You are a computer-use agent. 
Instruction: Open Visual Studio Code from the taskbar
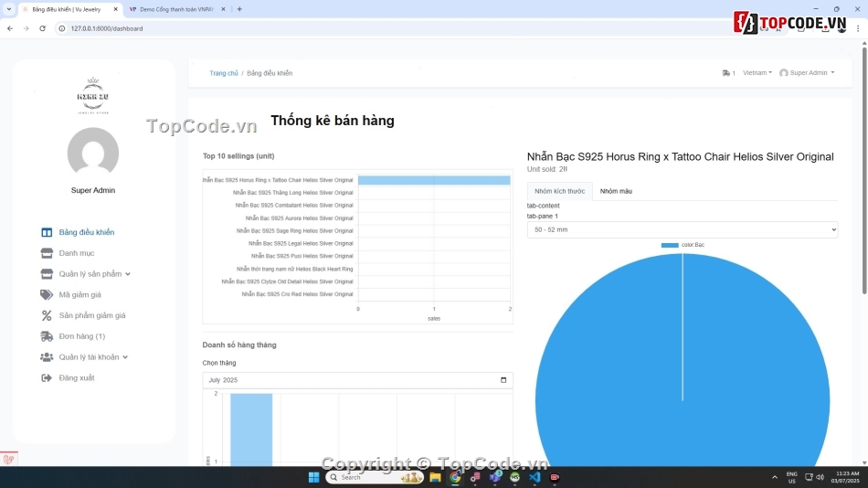point(535,477)
